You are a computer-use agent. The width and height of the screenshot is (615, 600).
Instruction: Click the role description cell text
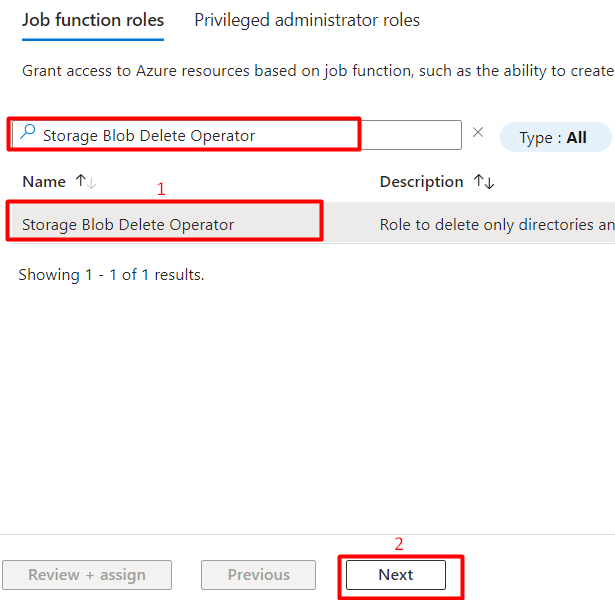pyautogui.click(x=497, y=225)
